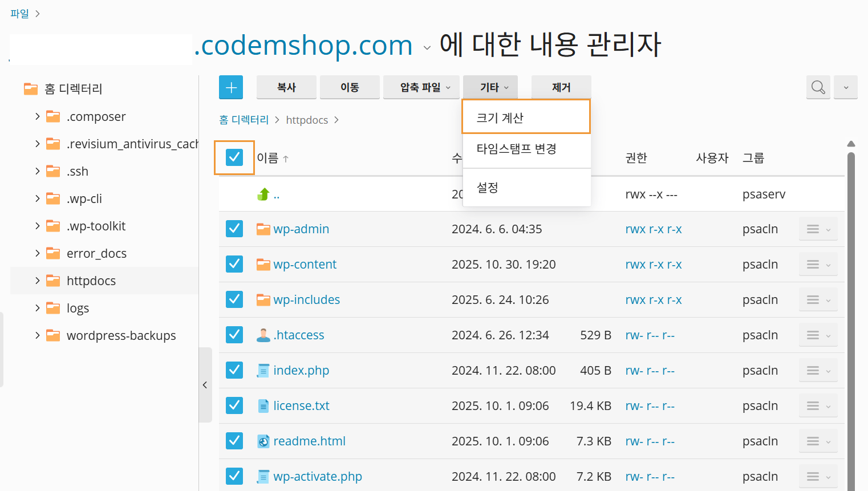Uncheck the wp-includes row checkbox

[x=234, y=300]
